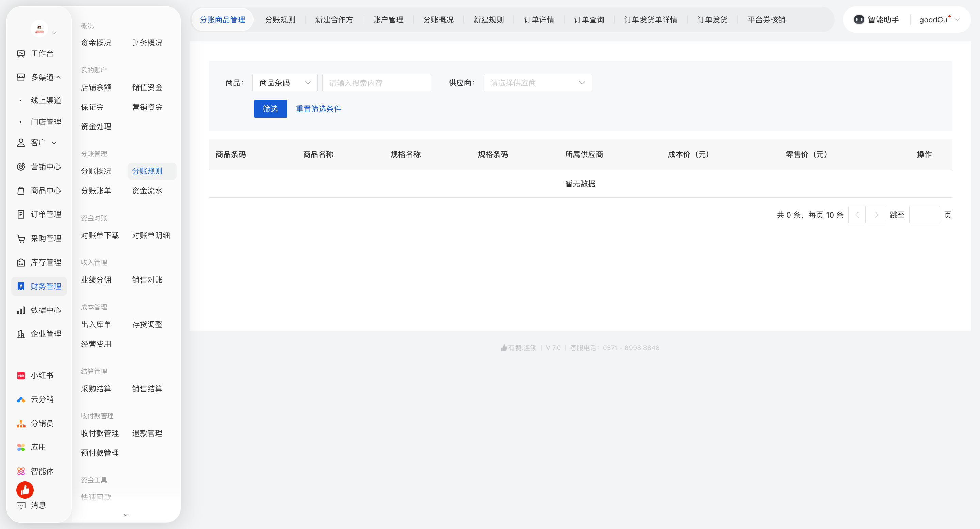Image resolution: width=980 pixels, height=529 pixels.
Task: Click the 多渠道 store icon
Action: click(x=21, y=78)
